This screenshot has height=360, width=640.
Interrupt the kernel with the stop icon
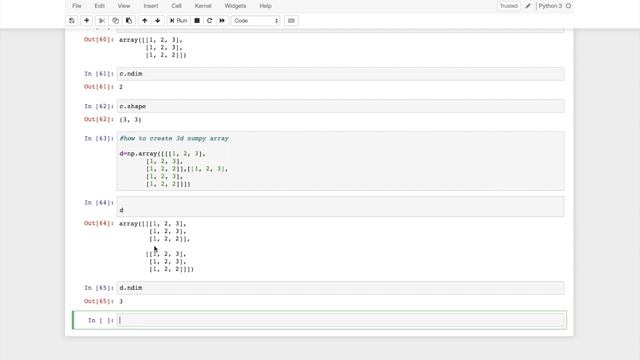tap(197, 20)
